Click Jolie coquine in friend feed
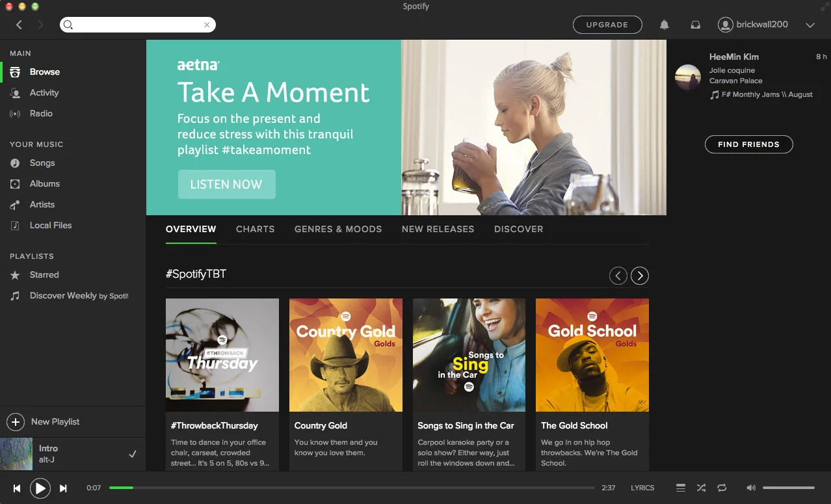The height and width of the screenshot is (504, 831). pos(732,70)
